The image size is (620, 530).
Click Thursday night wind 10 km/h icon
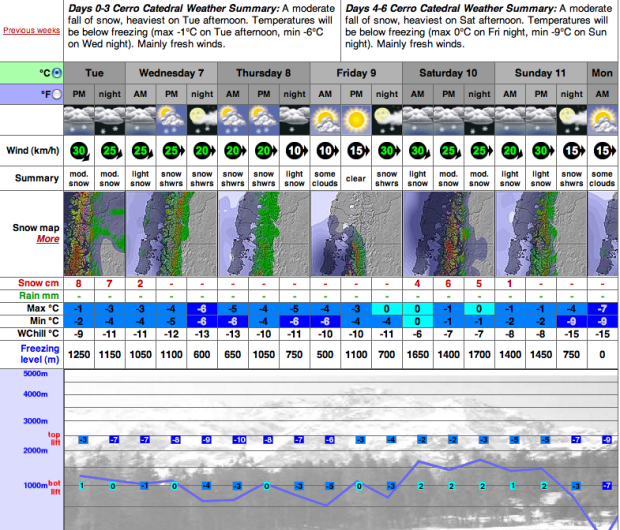point(297,151)
